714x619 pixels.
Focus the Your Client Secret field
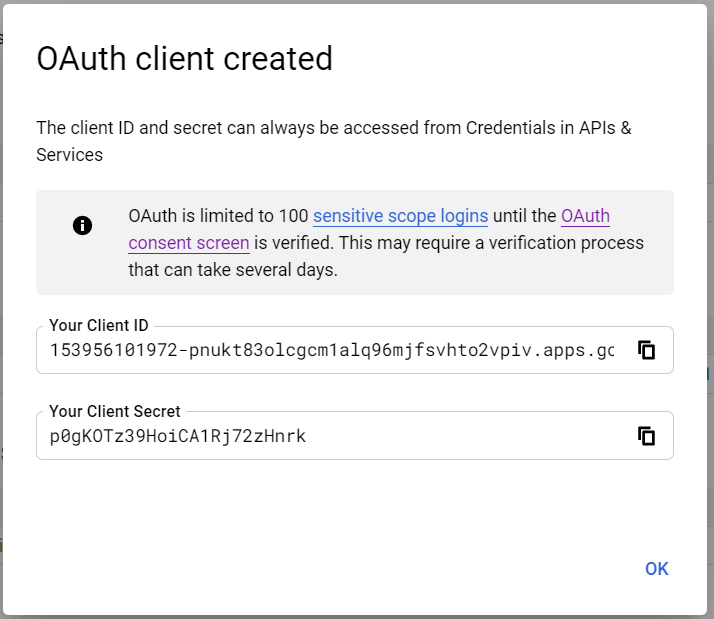pyautogui.click(x=332, y=436)
